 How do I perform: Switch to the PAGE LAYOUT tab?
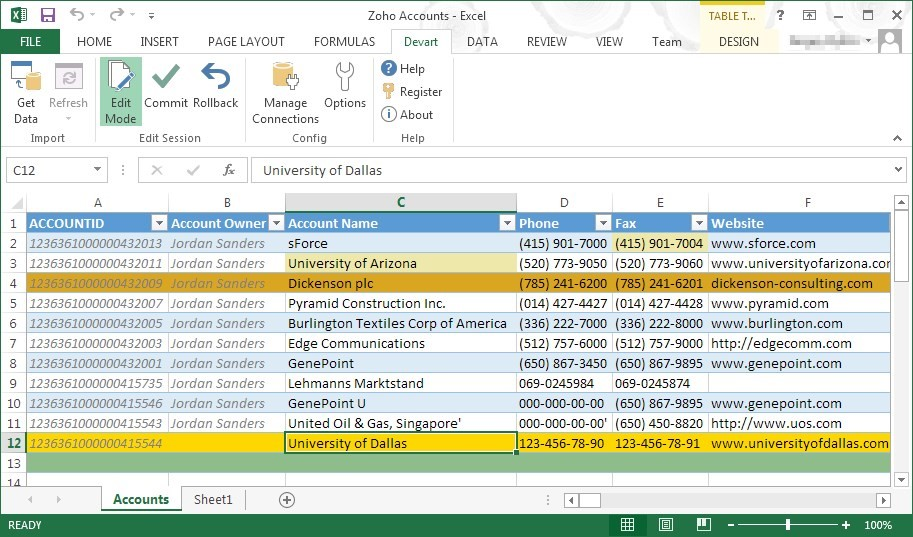(x=246, y=41)
